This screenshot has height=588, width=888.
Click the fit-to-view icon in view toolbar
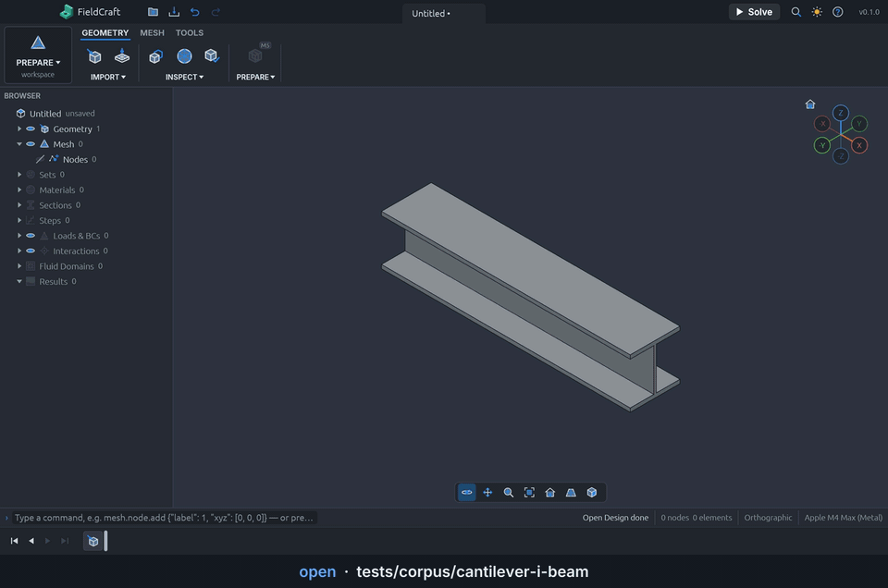[x=529, y=493]
